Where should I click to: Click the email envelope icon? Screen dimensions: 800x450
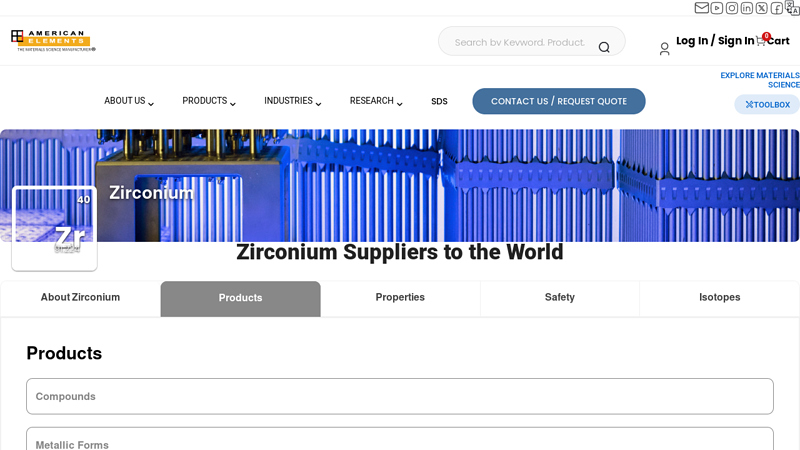point(702,8)
